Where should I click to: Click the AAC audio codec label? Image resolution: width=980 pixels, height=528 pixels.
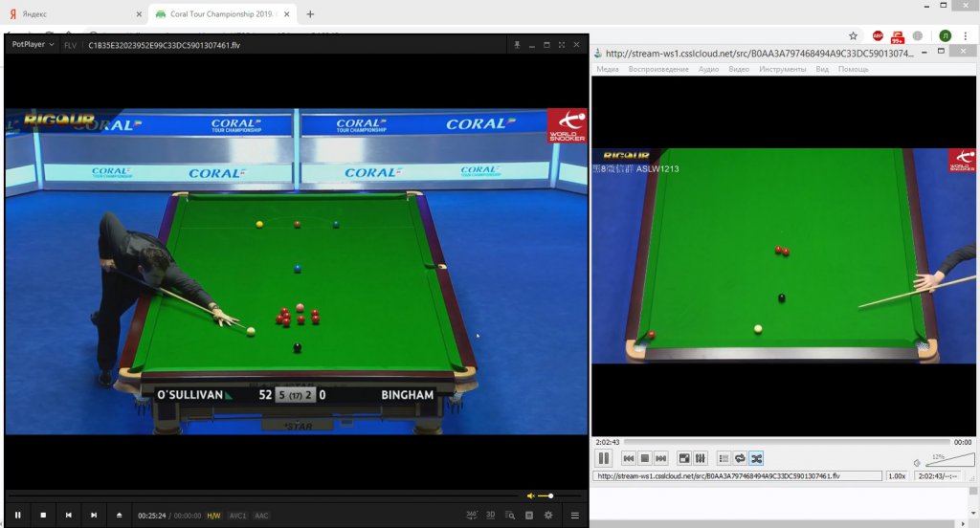click(261, 516)
